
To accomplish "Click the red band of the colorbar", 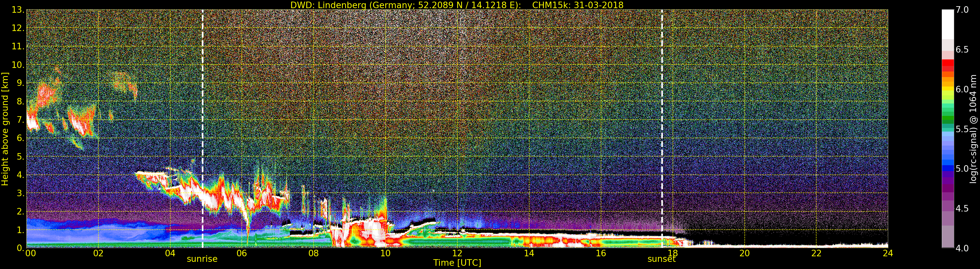I will click(948, 65).
